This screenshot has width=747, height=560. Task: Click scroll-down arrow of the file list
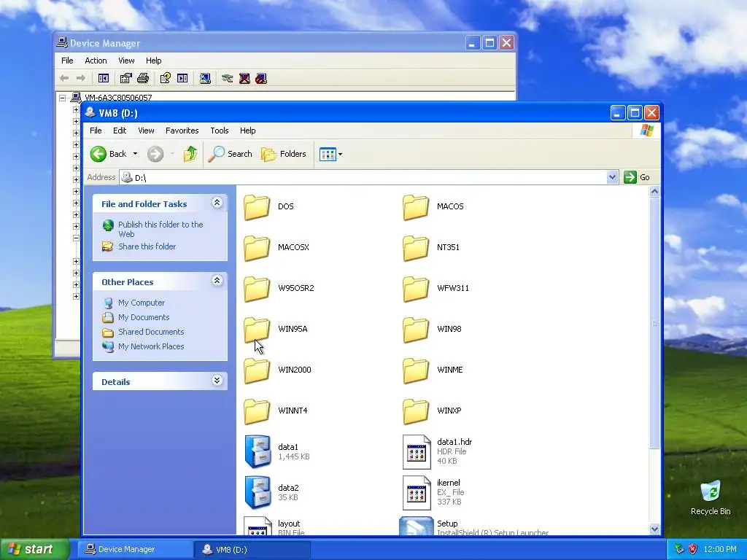[654, 529]
